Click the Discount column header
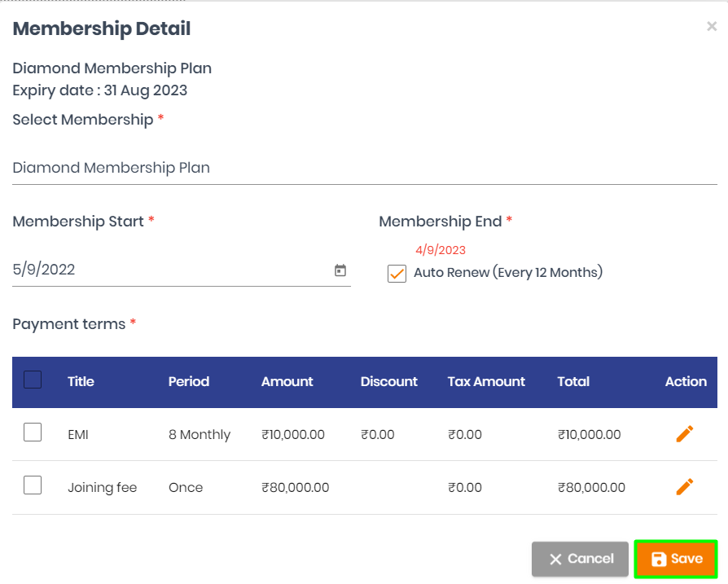 389,382
